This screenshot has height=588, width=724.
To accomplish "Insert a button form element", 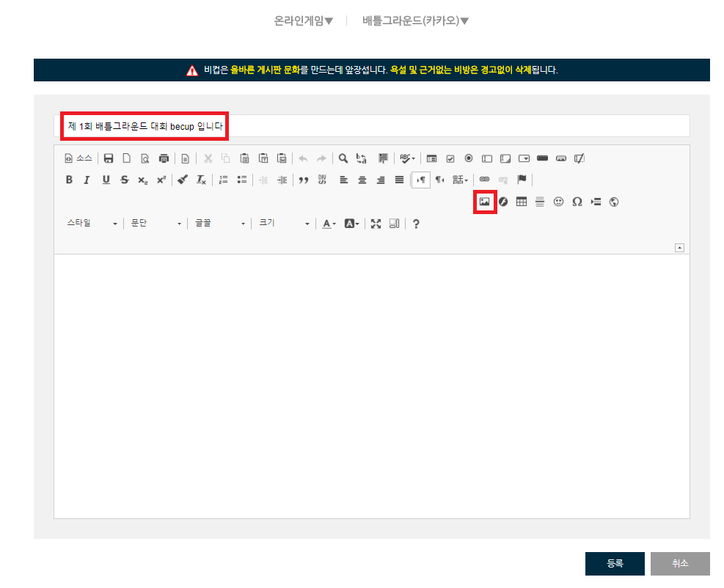I will pos(543,158).
